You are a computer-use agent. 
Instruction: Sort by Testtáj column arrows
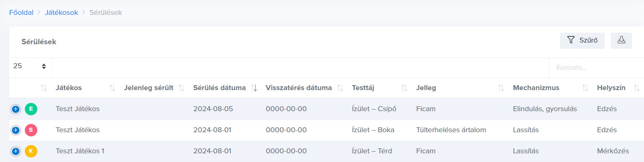click(x=405, y=88)
